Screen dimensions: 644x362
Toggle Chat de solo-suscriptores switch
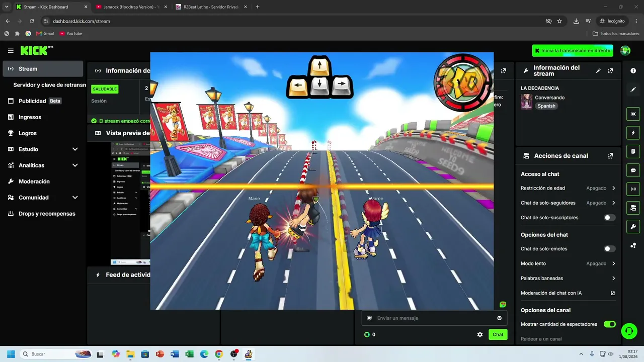609,218
